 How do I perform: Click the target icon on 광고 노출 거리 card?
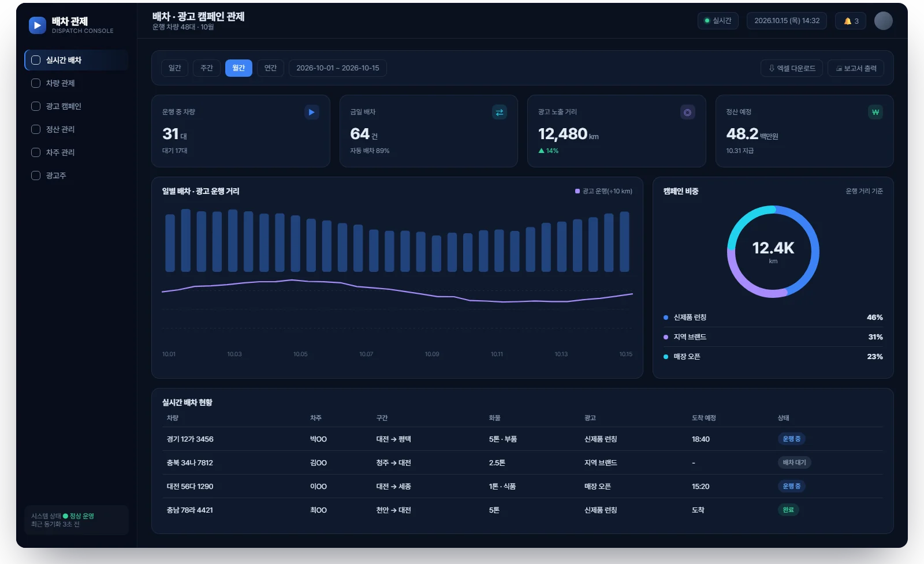click(687, 112)
